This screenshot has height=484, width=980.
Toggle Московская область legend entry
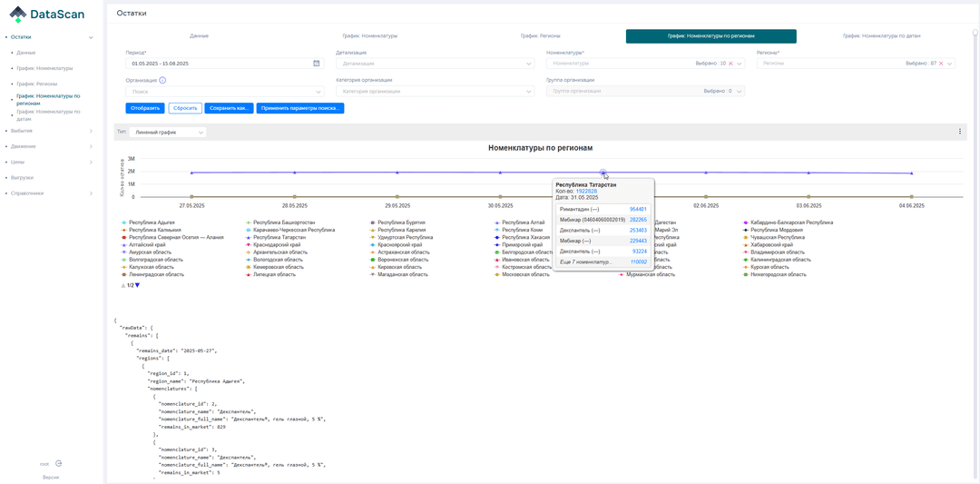[x=522, y=274]
